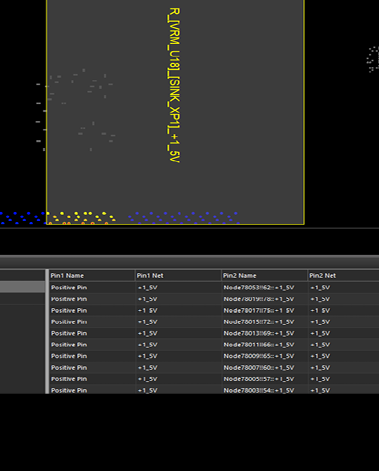Sort by the Pin1 Name column header
Viewport: 379px width, 471px height.
[x=92, y=275]
